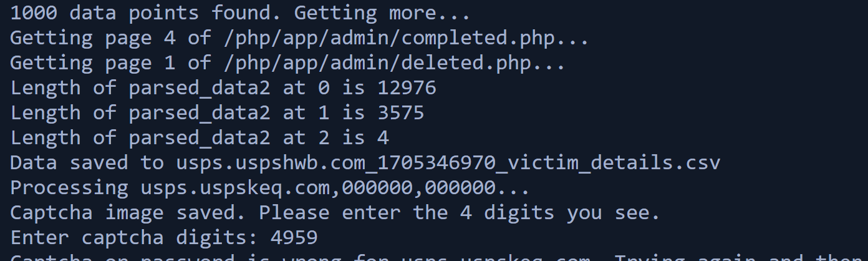Click the number 12976
The height and width of the screenshot is (261, 868).
407,87
